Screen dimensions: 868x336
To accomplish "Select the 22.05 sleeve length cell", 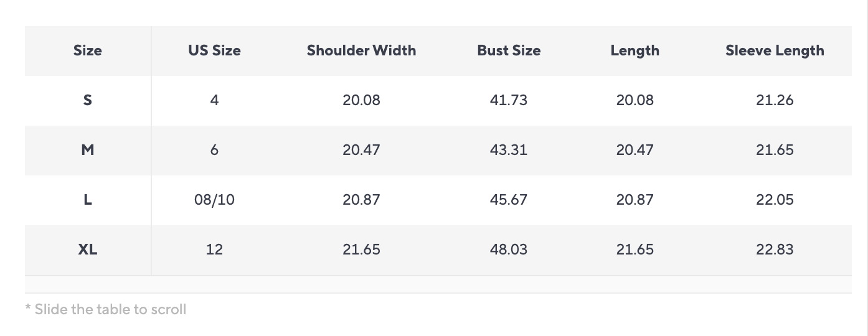I will coord(775,200).
